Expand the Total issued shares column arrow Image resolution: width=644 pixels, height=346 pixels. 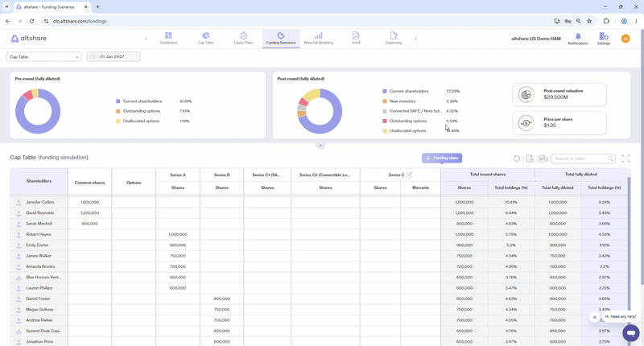535,181
